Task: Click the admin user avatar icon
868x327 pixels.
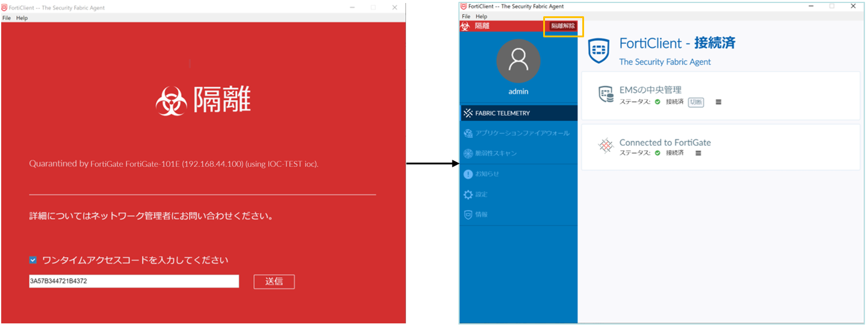Action: (519, 61)
